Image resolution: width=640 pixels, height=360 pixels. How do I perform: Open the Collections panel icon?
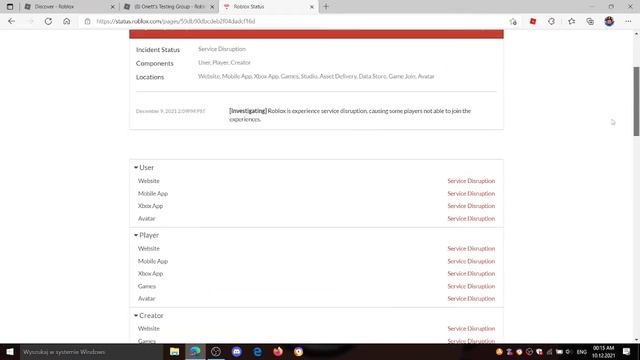pos(590,21)
